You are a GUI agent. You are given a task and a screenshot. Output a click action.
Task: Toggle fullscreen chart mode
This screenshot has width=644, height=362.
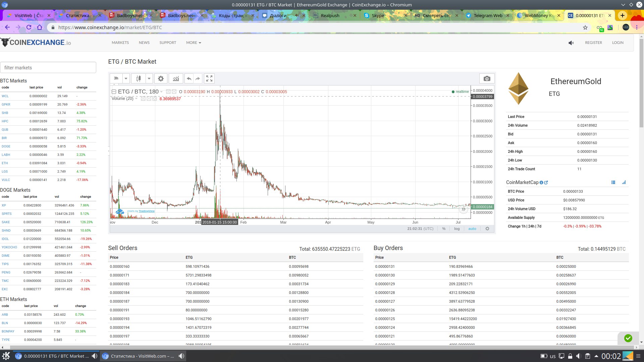point(209,78)
